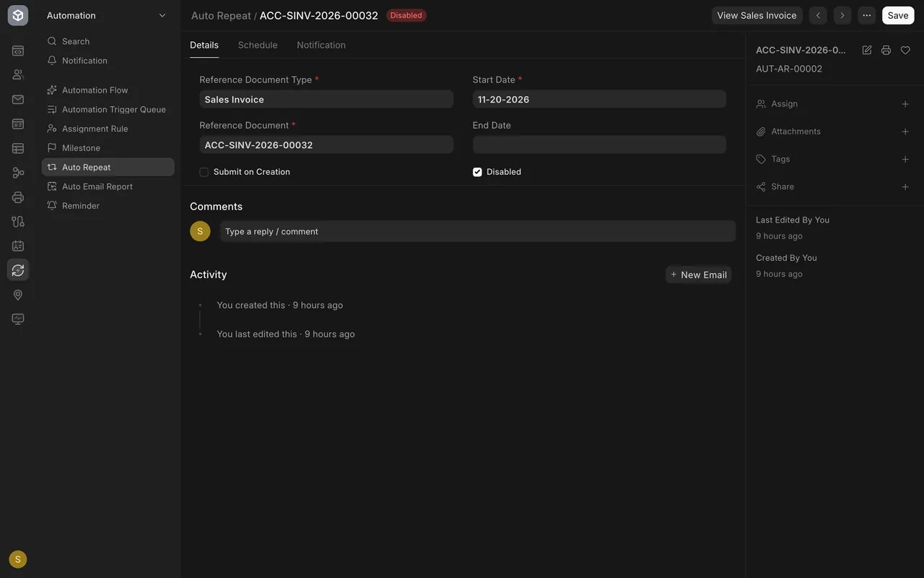Screen dimensions: 924x578
Task: Open the map pin icon in the rail
Action: pos(18,295)
